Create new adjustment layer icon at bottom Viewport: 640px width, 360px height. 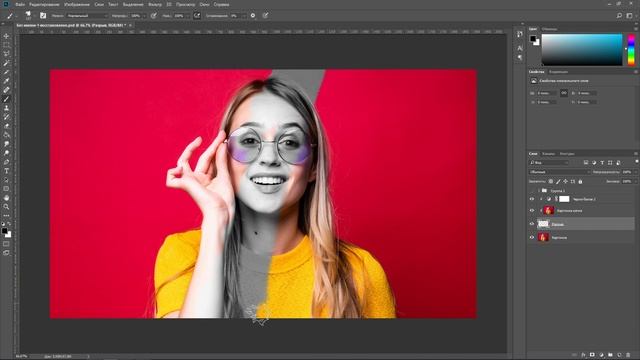click(601, 355)
